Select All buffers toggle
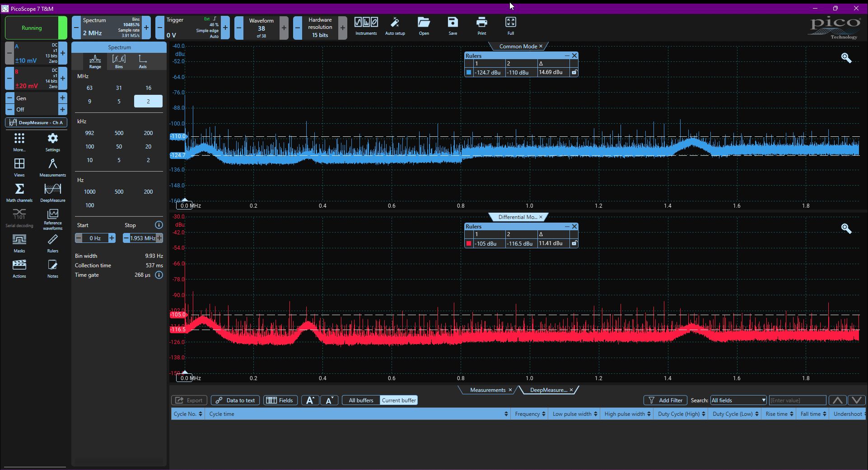The height and width of the screenshot is (470, 868). [x=361, y=400]
